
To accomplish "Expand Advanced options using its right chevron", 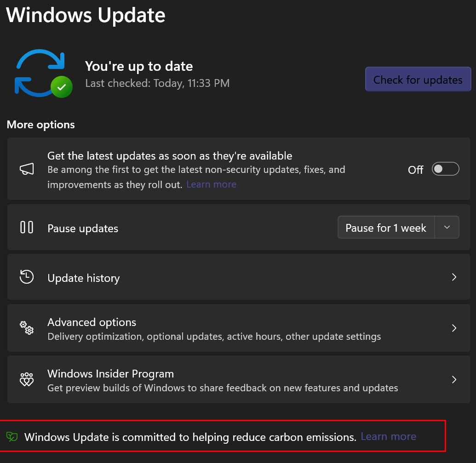I will (x=454, y=328).
